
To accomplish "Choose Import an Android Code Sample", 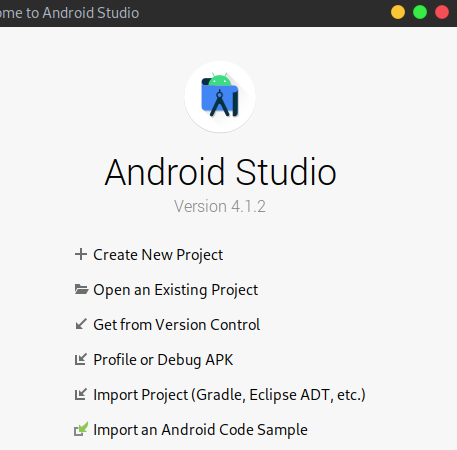I will [x=200, y=430].
